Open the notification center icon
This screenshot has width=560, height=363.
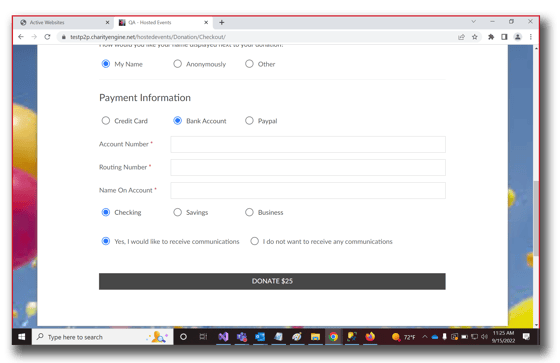click(x=526, y=337)
